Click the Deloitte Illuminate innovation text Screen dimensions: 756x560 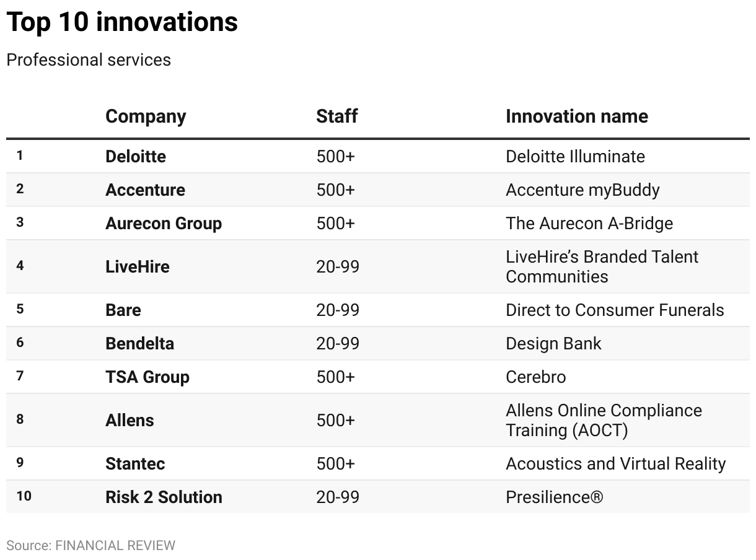click(x=575, y=156)
